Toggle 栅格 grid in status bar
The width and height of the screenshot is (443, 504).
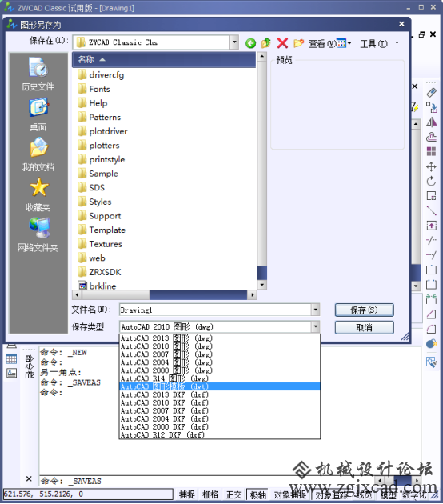pyautogui.click(x=211, y=494)
